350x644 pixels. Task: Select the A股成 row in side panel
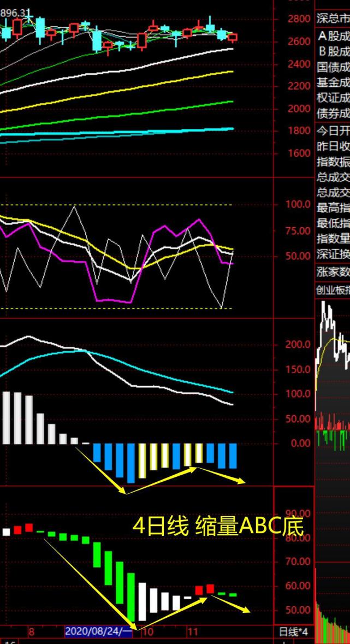tap(333, 37)
